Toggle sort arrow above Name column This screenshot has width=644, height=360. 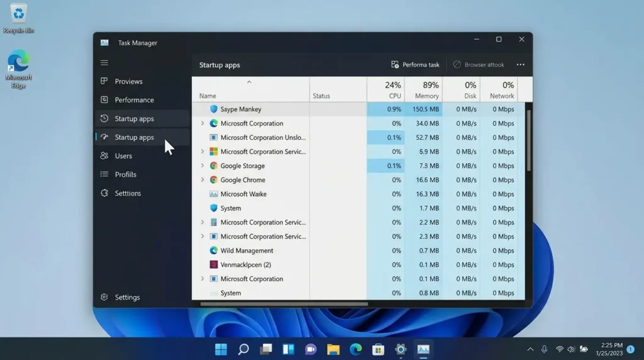click(249, 82)
